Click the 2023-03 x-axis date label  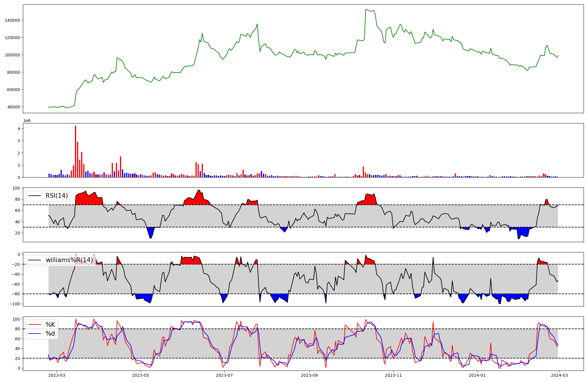57,375
